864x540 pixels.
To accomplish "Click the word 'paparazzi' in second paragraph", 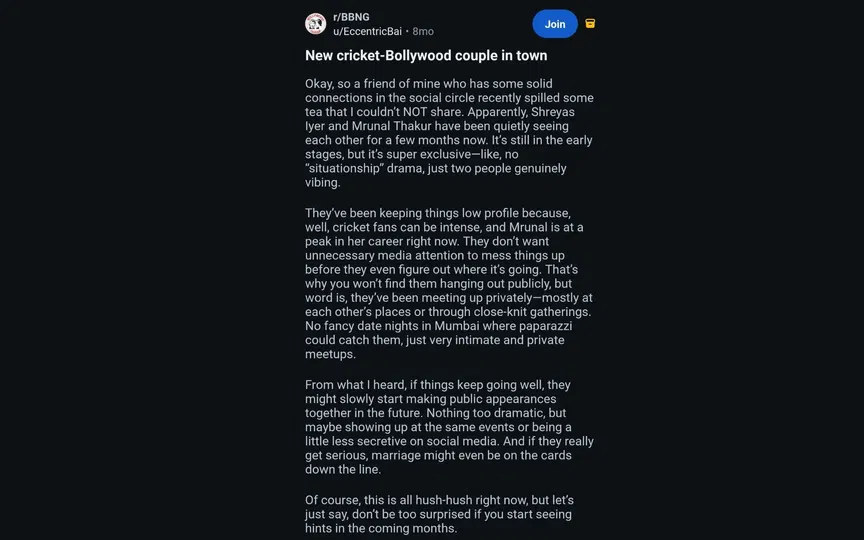I will pos(550,326).
